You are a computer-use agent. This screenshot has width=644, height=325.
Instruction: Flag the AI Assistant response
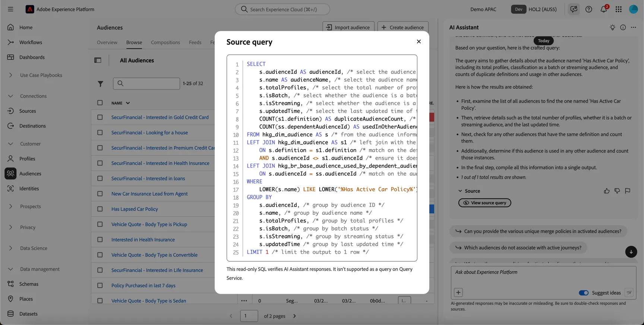pos(628,191)
